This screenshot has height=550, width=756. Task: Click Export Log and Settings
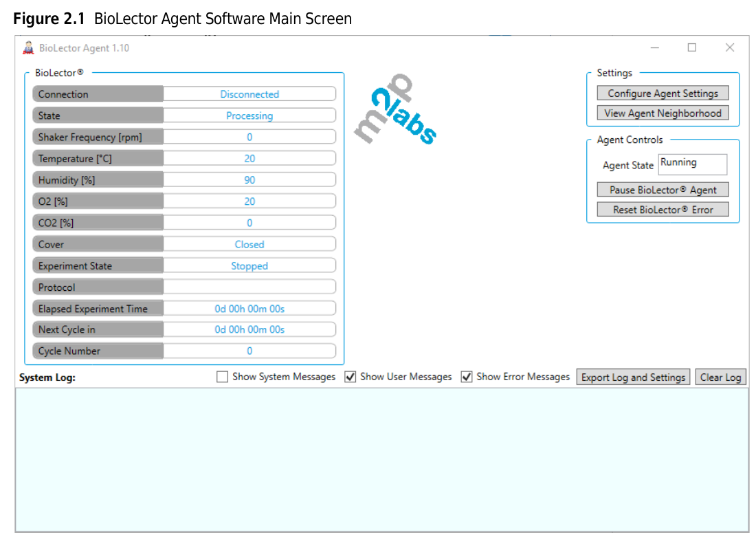point(633,377)
